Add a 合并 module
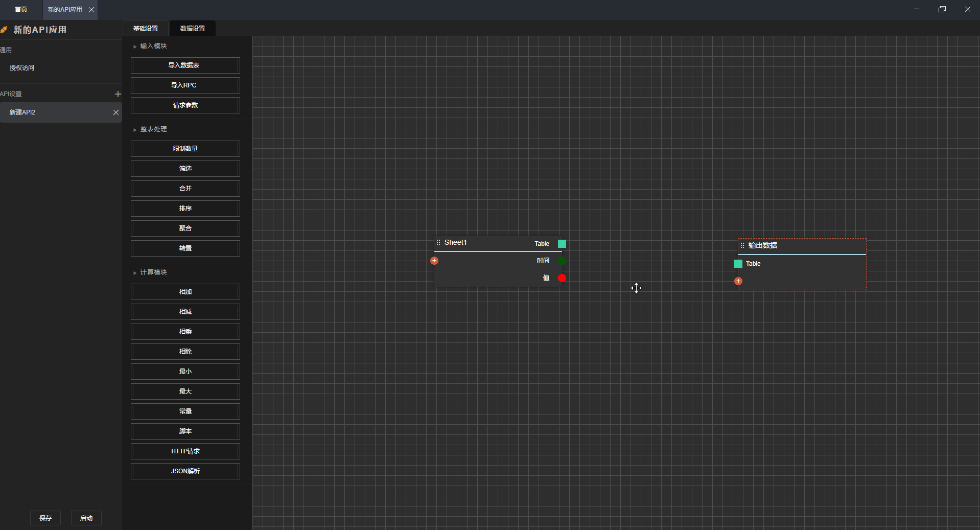This screenshot has width=980, height=530. [185, 189]
